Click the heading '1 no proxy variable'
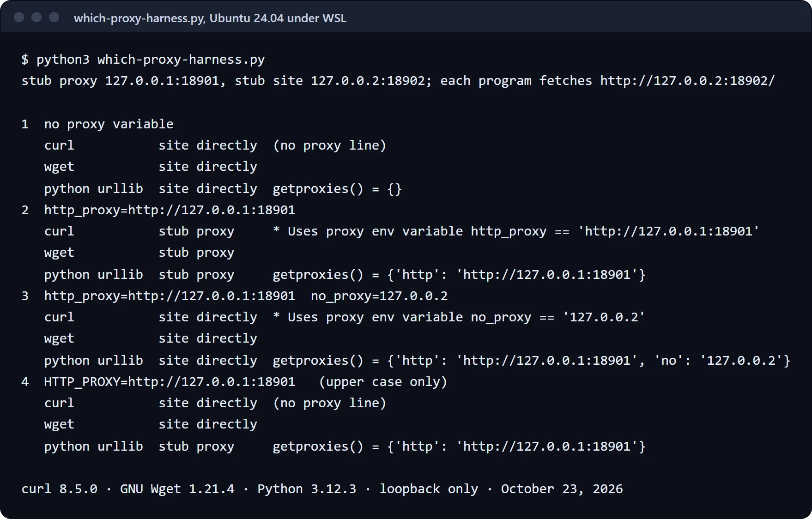812x519 pixels. (97, 124)
